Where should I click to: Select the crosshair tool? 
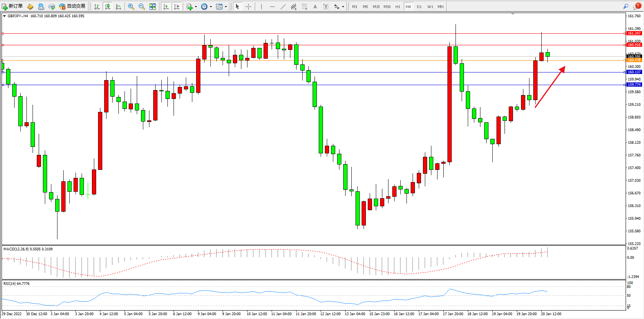[x=248, y=7]
